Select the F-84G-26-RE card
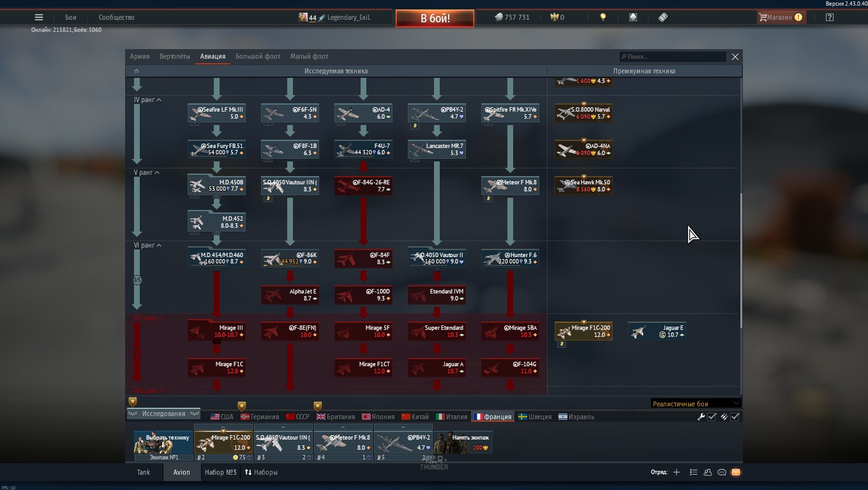868x490 pixels. 364,186
